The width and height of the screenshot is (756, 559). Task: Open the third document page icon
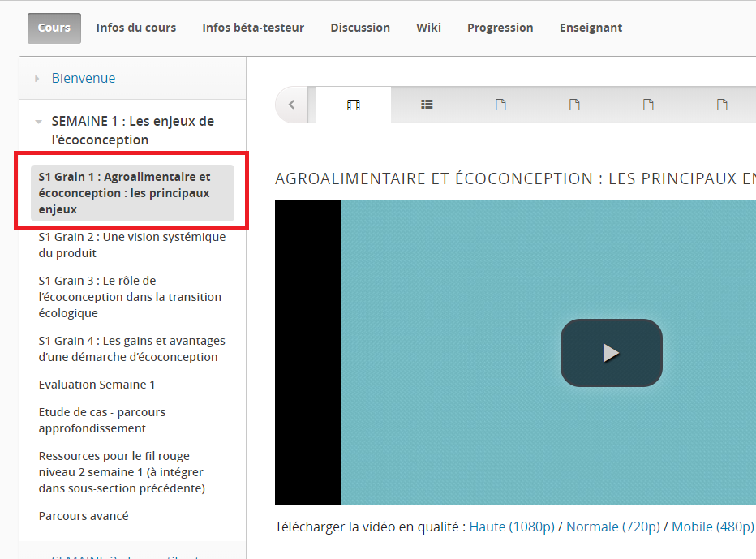(x=648, y=105)
